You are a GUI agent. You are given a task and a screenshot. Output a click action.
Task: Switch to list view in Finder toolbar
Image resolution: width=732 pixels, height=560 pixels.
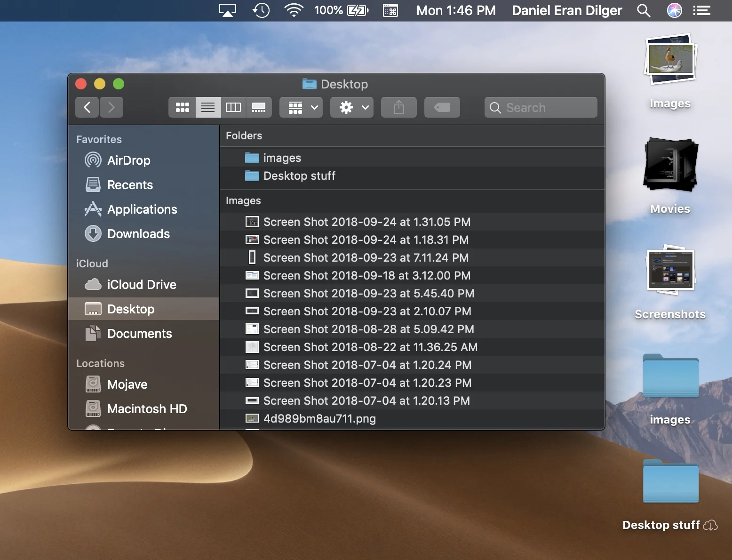tap(208, 107)
